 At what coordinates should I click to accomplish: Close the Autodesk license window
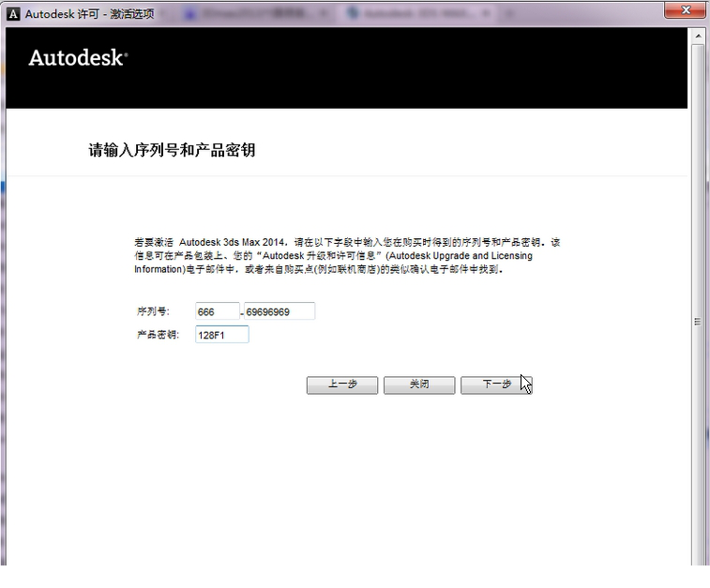(x=685, y=10)
